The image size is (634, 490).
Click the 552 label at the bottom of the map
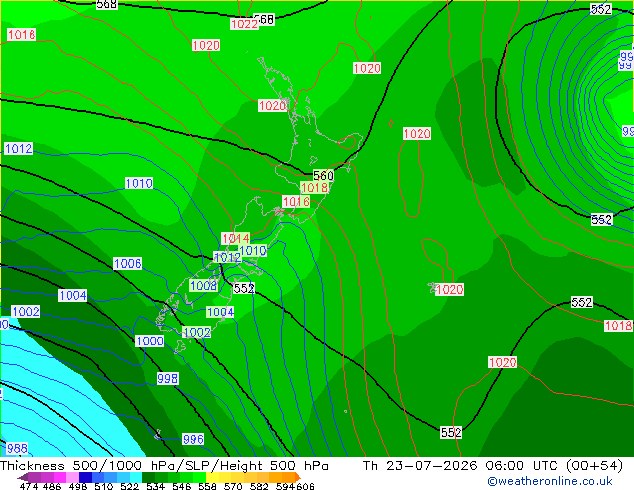coord(451,433)
